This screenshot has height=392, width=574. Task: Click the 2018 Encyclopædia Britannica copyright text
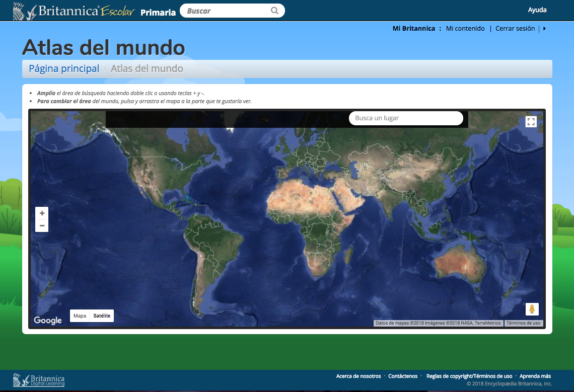tap(509, 383)
